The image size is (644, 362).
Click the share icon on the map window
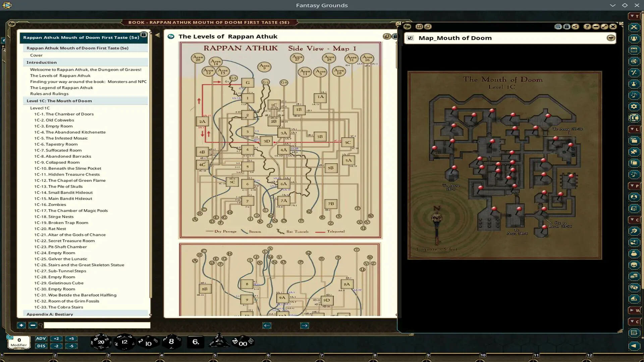click(x=575, y=27)
